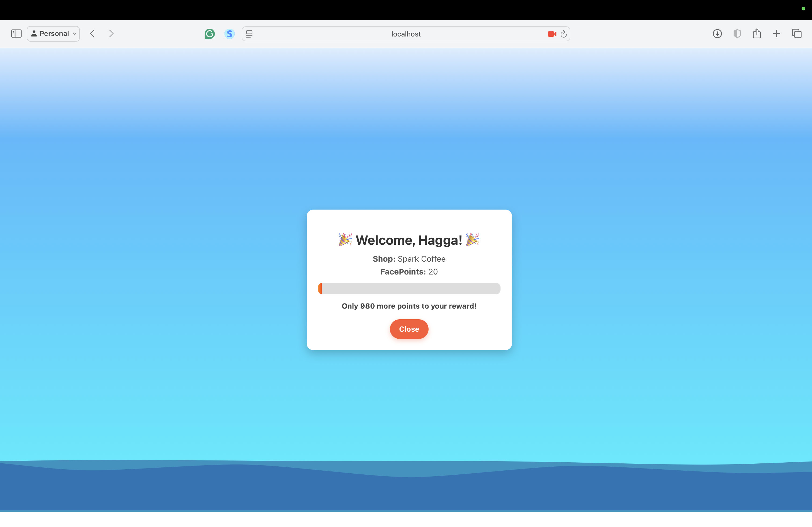Image resolution: width=812 pixels, height=527 pixels.
Task: Show the downloads list
Action: [717, 33]
